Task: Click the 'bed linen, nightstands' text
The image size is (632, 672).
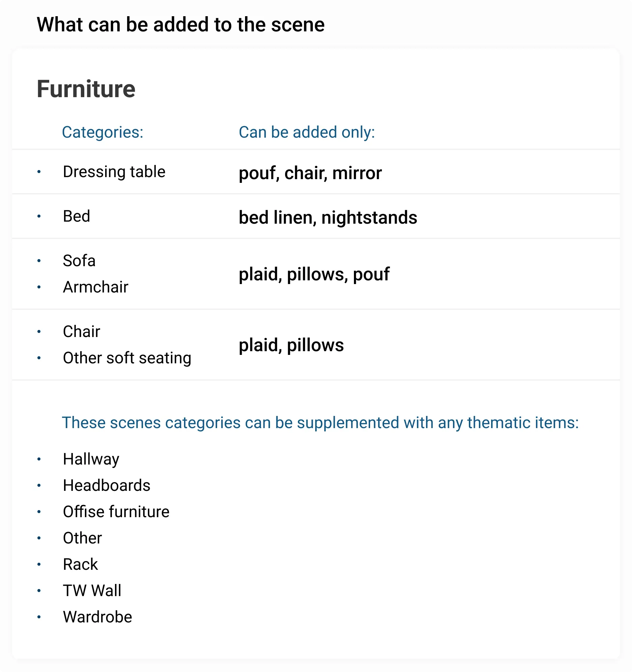Action: tap(328, 217)
